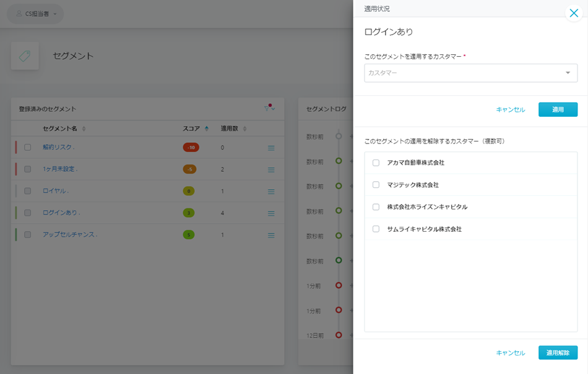Click キャンセル next to 適用解除 button

tap(511, 352)
